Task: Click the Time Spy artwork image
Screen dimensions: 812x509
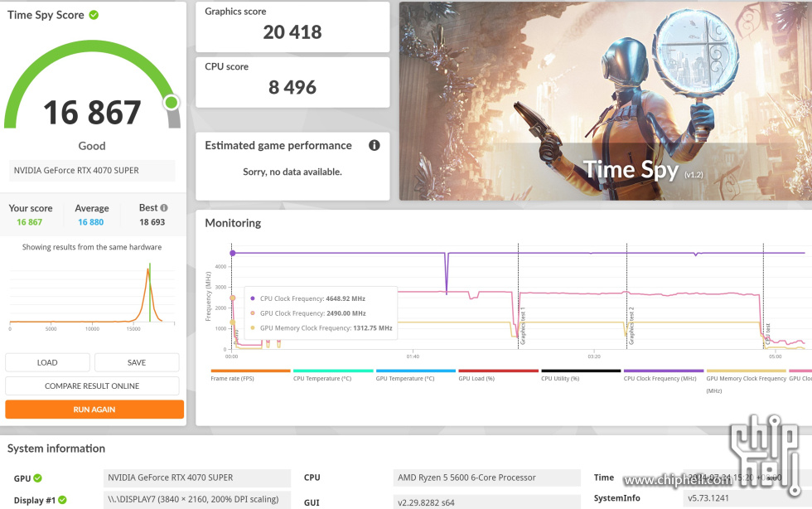Action: click(x=606, y=101)
